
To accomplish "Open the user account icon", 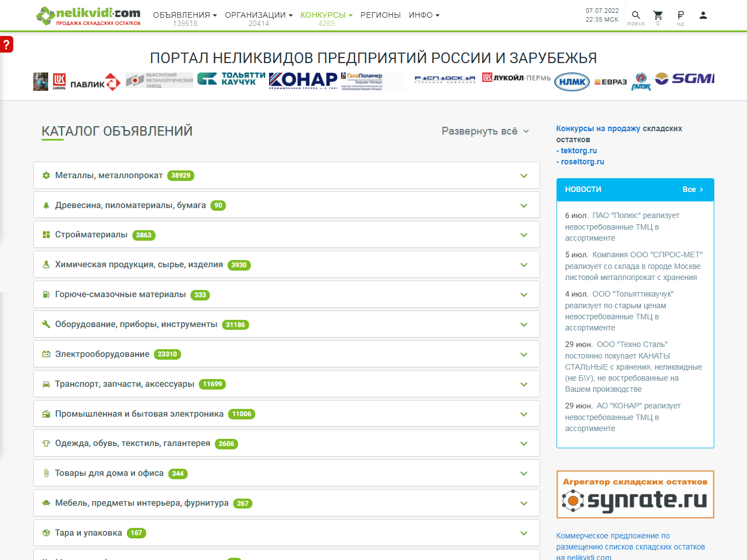I will click(703, 15).
